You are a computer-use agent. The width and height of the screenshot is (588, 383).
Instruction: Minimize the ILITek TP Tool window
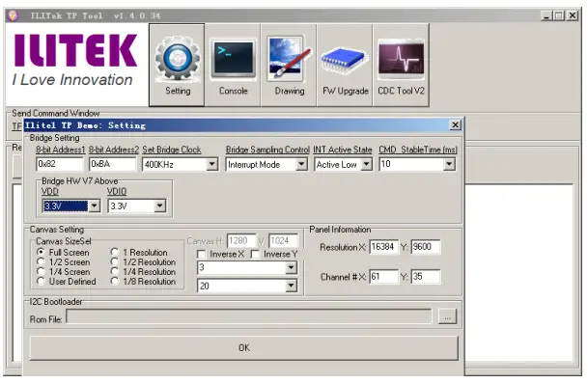[x=546, y=15]
